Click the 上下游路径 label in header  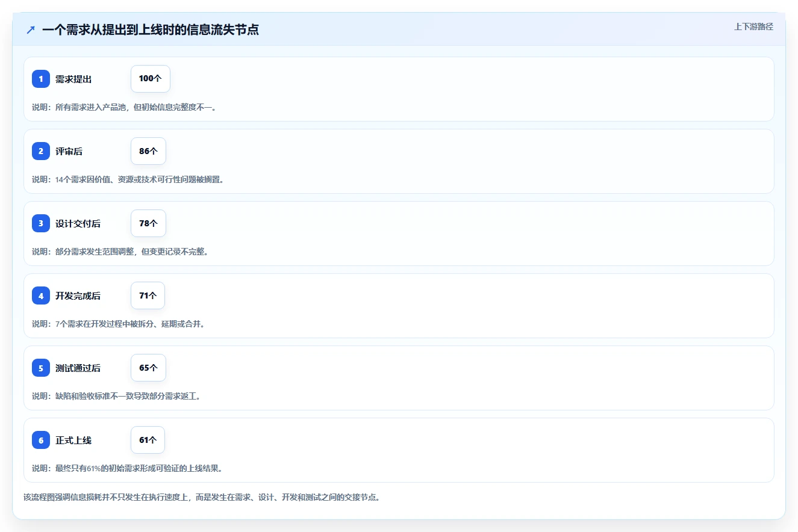click(753, 26)
